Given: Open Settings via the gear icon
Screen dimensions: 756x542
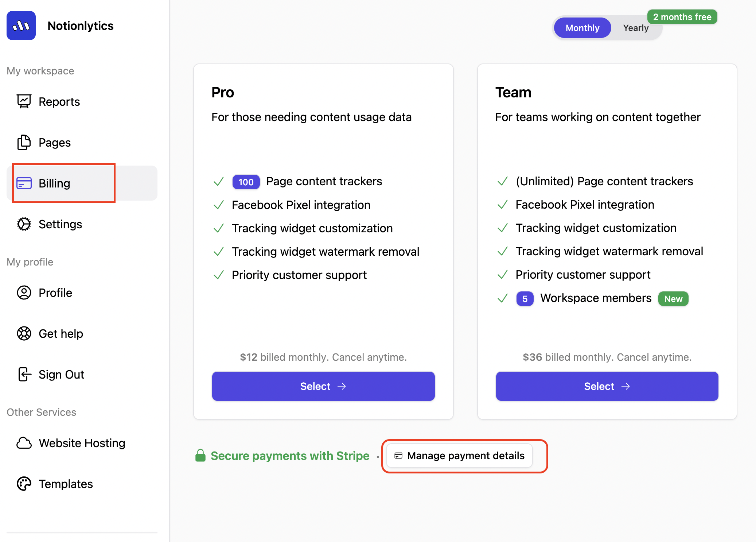Looking at the screenshot, I should [x=24, y=224].
